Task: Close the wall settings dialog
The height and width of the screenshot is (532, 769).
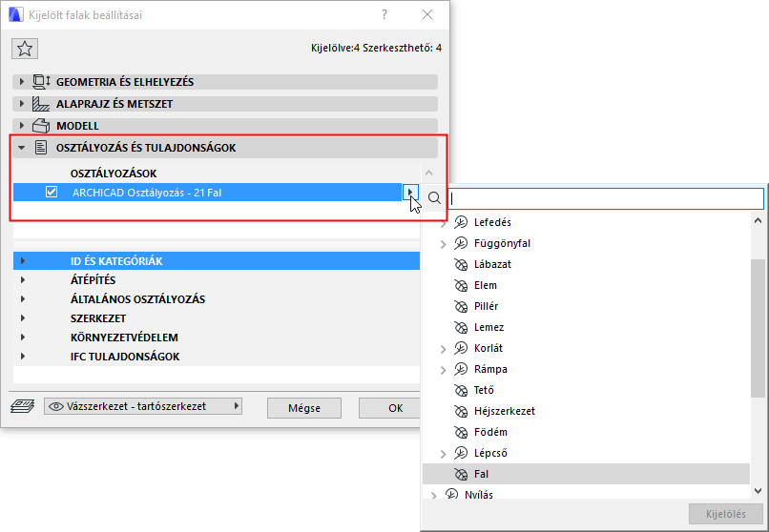Action: point(427,14)
